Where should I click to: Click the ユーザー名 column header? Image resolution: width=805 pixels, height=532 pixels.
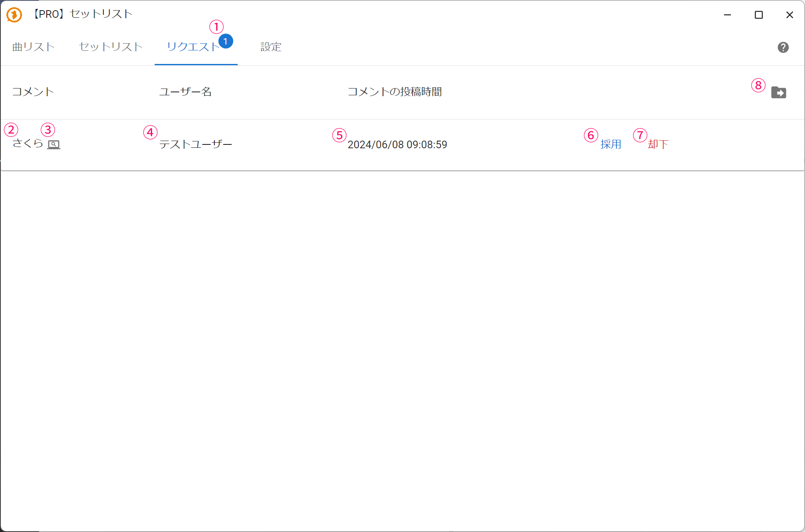[185, 92]
